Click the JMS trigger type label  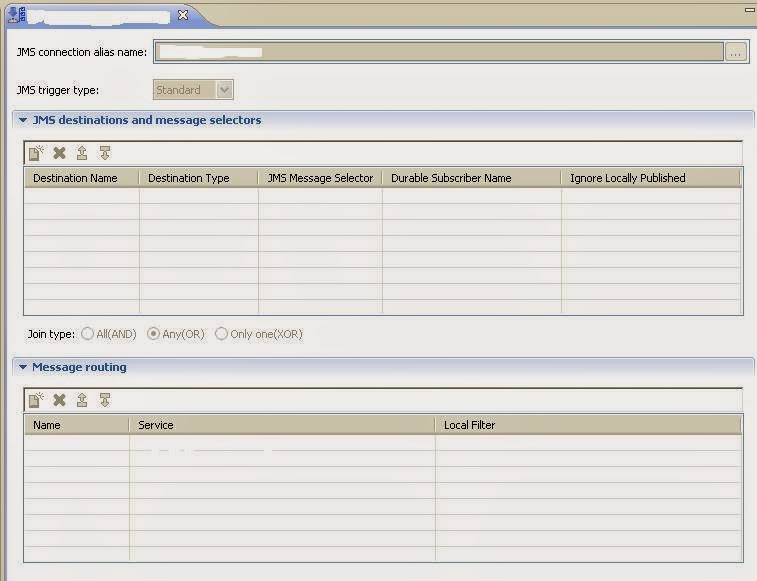pyautogui.click(x=57, y=90)
